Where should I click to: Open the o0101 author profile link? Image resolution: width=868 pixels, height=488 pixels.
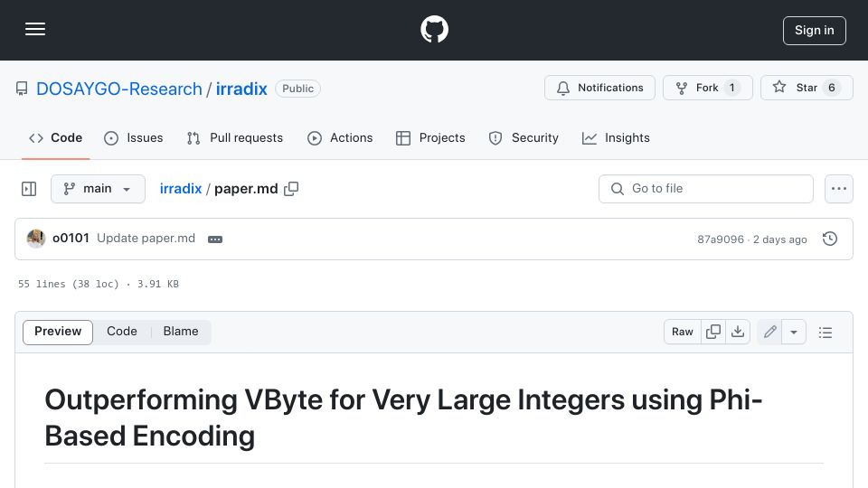click(71, 238)
